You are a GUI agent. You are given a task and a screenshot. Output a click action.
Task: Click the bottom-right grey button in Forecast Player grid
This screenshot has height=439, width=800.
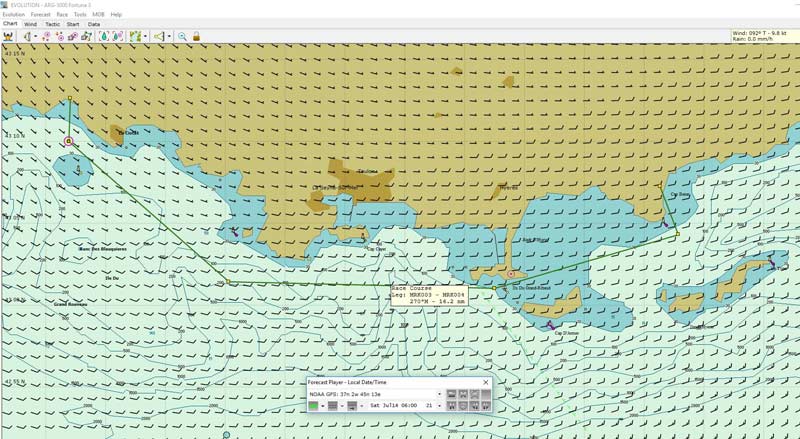click(x=486, y=406)
